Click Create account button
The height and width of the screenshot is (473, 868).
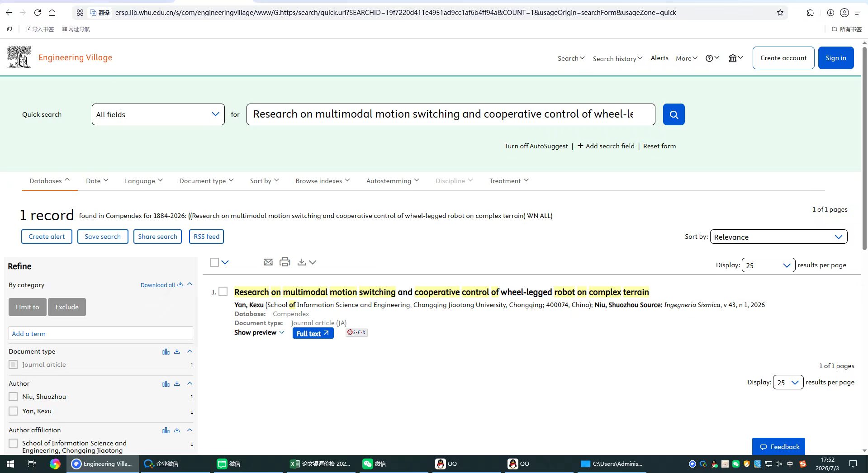pos(783,58)
